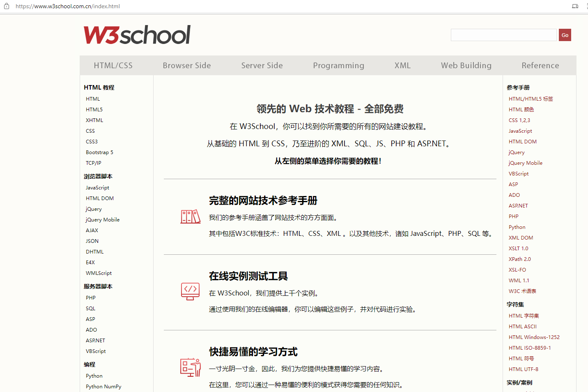588x392 pixels.
Task: Click the reader view icon in address bar
Action: (575, 6)
